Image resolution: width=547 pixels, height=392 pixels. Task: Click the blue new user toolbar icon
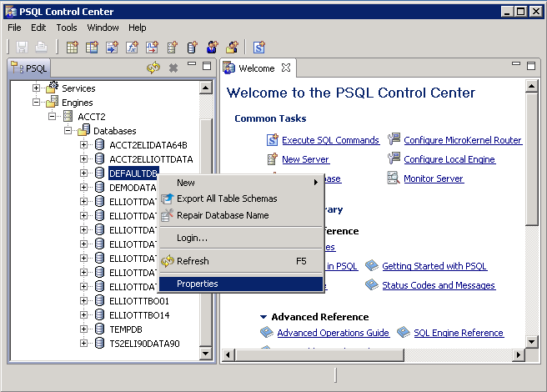pyautogui.click(x=213, y=48)
